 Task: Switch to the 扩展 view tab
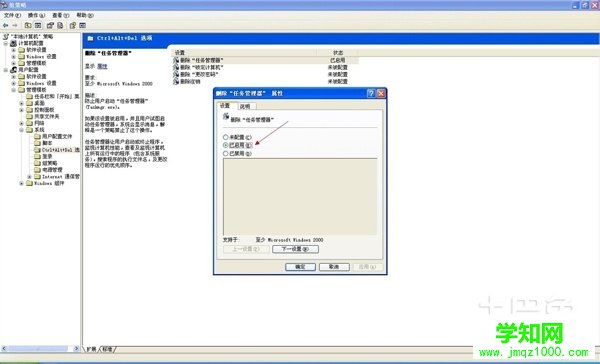(91, 349)
